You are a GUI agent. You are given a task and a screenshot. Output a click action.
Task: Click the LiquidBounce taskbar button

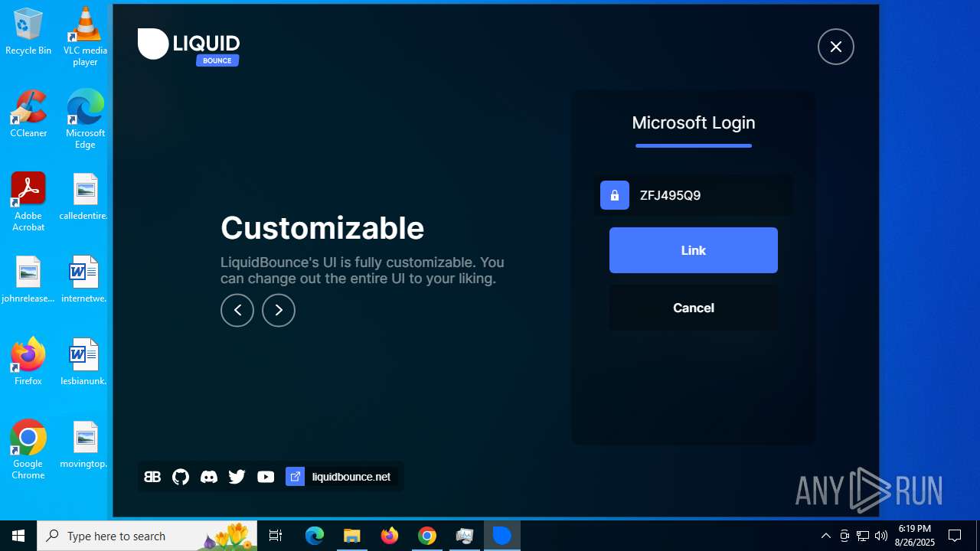coord(502,536)
